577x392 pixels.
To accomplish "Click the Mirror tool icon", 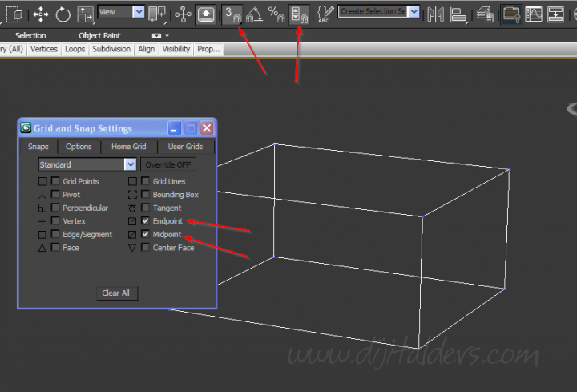I will click(x=435, y=14).
